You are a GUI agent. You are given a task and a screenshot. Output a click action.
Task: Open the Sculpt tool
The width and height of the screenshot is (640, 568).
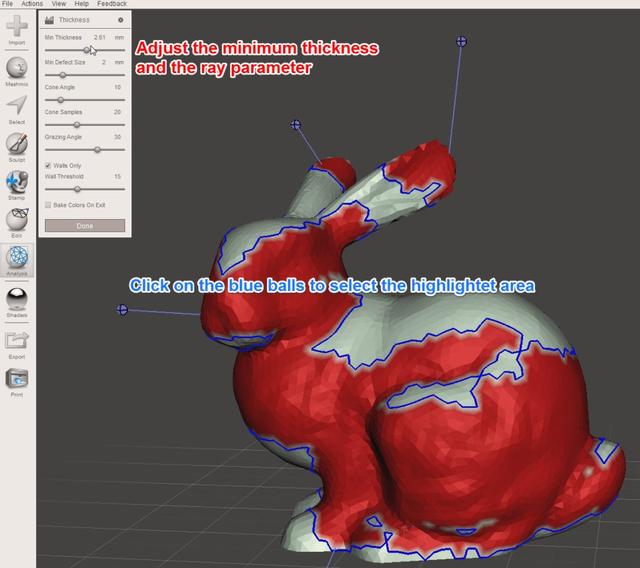(x=17, y=143)
